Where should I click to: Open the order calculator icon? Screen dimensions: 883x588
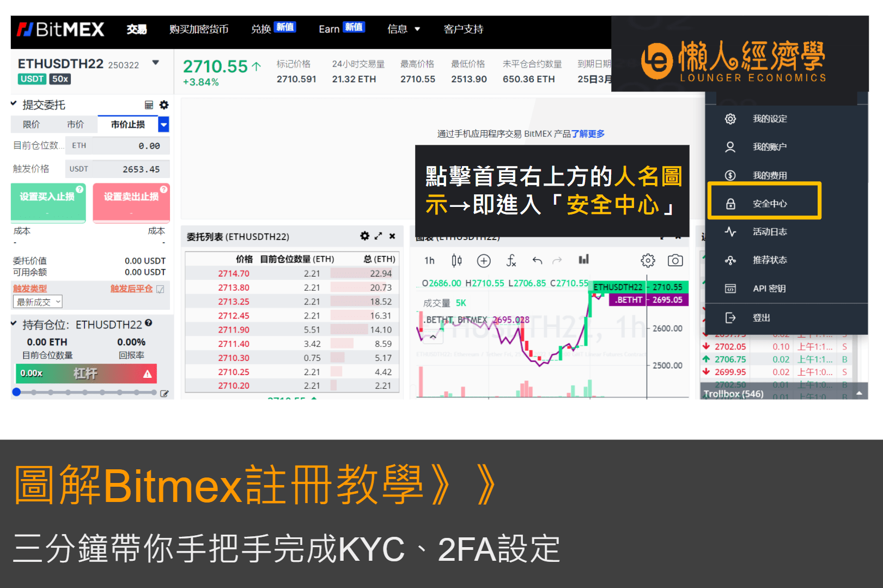[149, 105]
